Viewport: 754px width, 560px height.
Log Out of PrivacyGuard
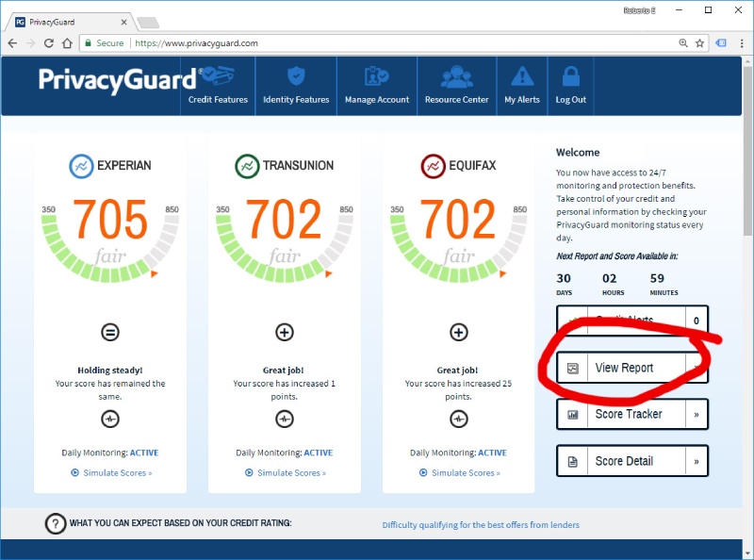point(571,86)
